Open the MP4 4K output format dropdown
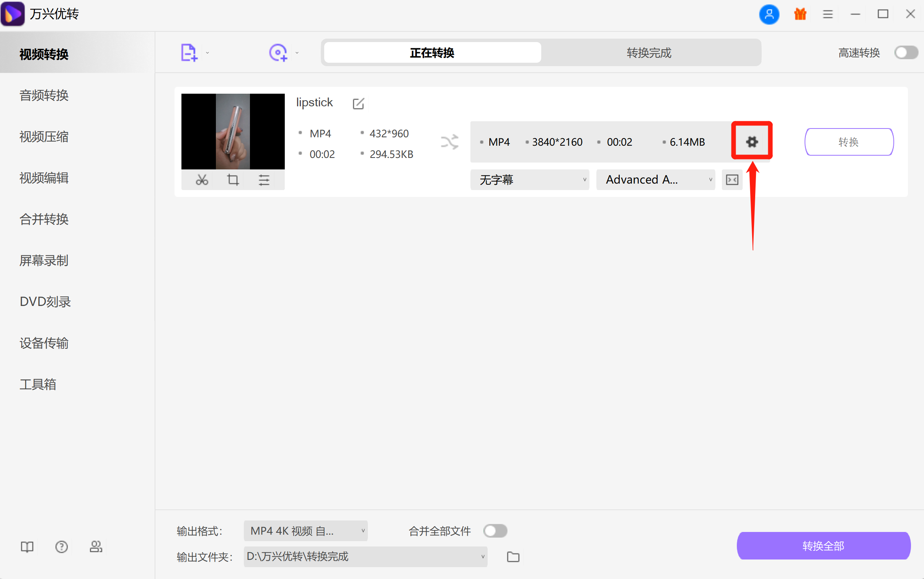The image size is (924, 579). click(305, 531)
